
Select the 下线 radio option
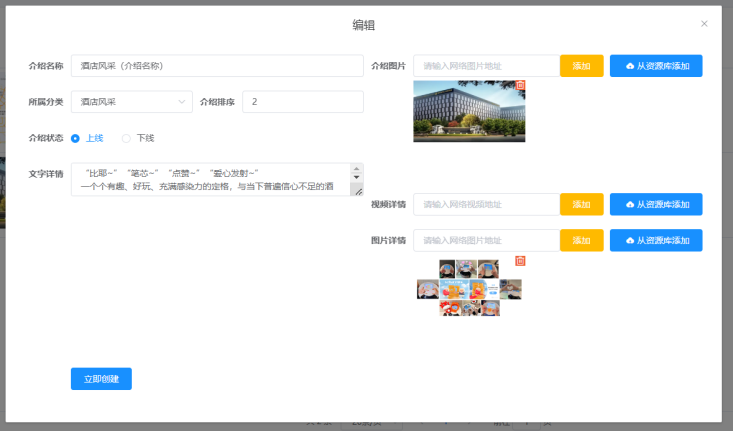pyautogui.click(x=127, y=138)
